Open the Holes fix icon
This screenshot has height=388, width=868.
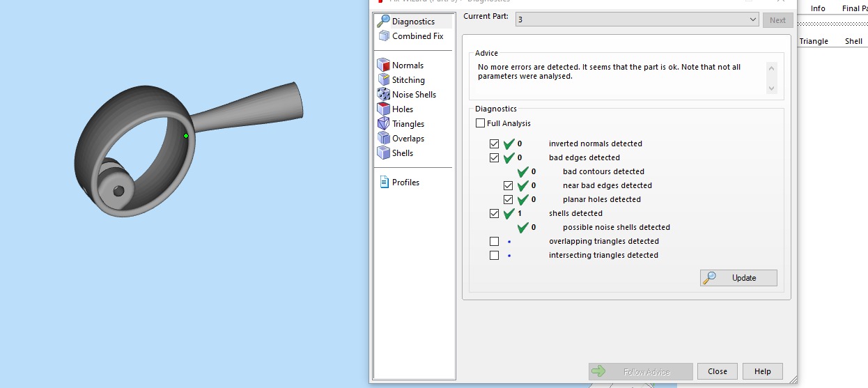point(383,109)
